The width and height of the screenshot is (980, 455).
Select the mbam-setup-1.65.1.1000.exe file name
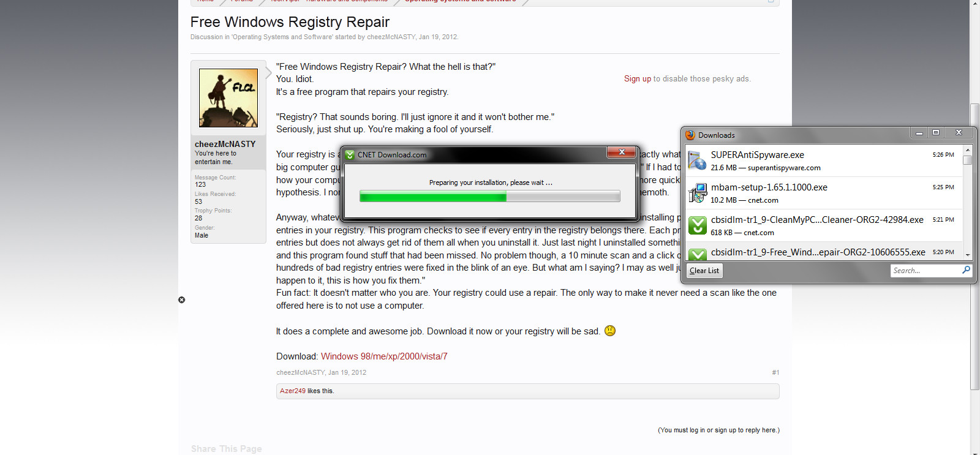(769, 187)
